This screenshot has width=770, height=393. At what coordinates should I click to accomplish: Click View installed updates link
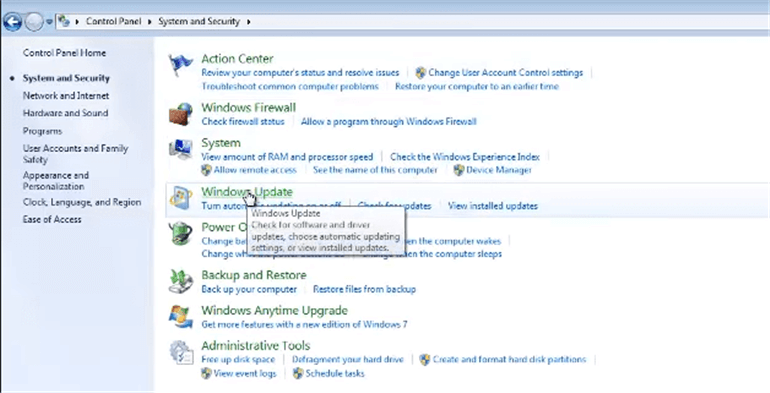[x=493, y=206]
